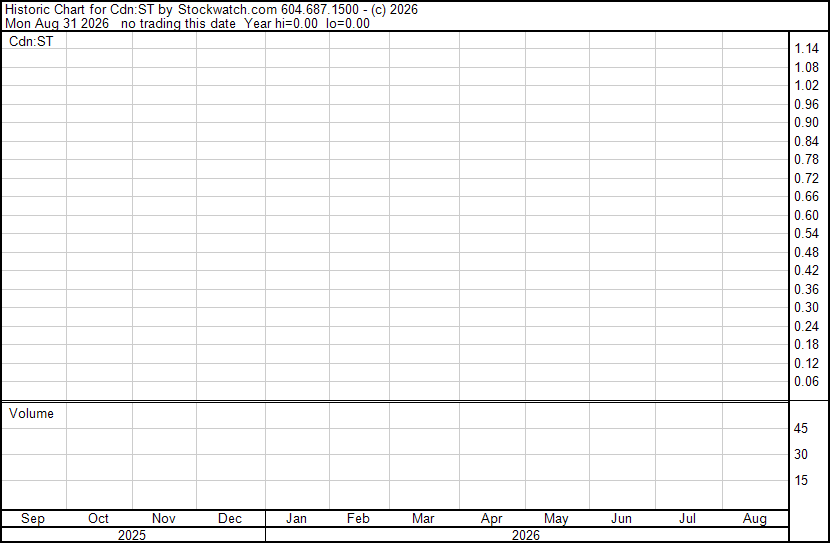This screenshot has height=543, width=830.
Task: Click the 'lo=0.00' text
Action: pos(348,23)
